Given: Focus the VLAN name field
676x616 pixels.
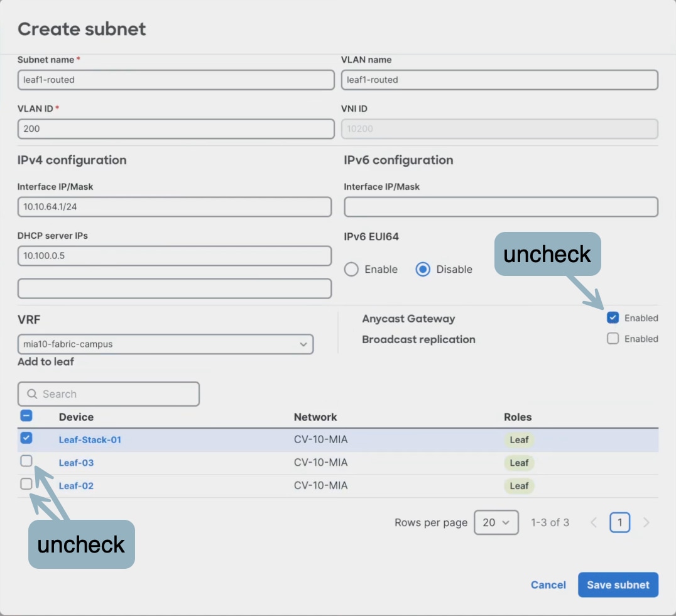Looking at the screenshot, I should [499, 80].
